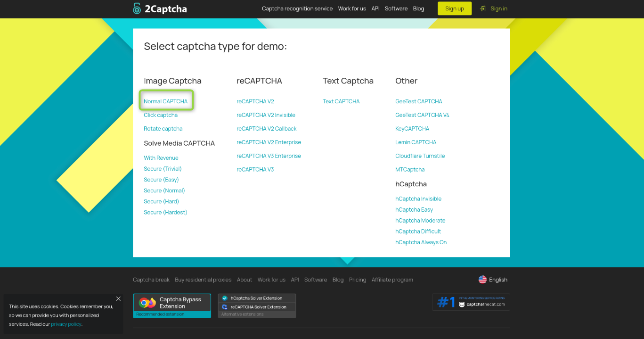The width and height of the screenshot is (644, 339).
Task: Open the Normal CAPTCHA demo link
Action: 165,101
